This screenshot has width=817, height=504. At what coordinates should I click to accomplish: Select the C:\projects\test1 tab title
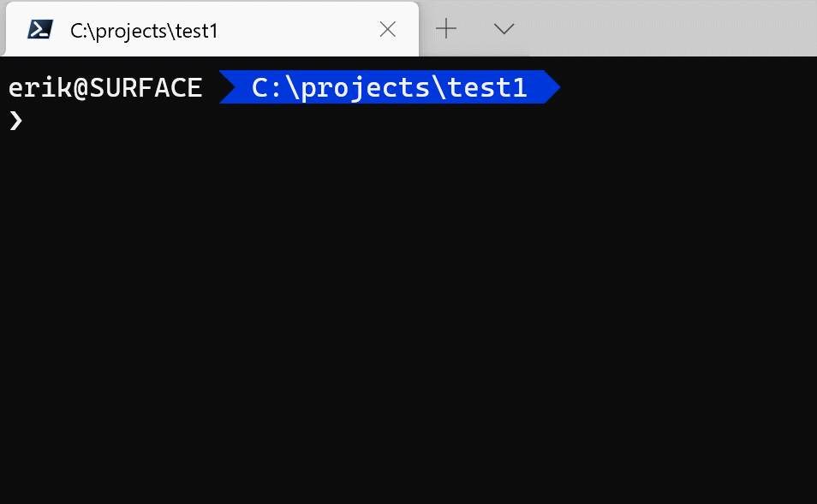coord(144,31)
